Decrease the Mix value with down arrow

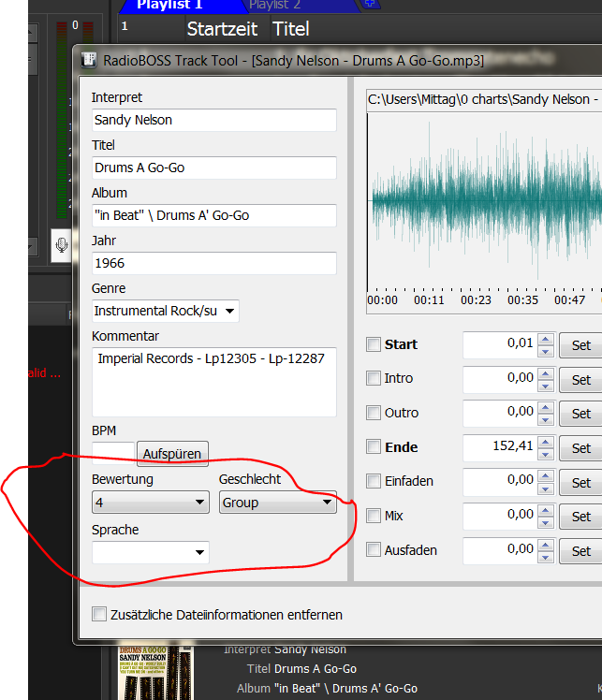pyautogui.click(x=545, y=523)
